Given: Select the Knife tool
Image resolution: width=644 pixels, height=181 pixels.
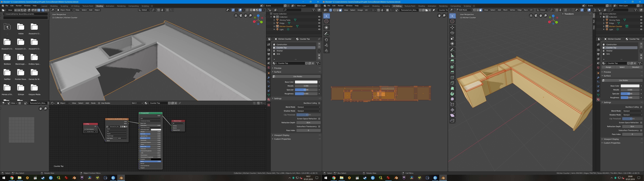Looking at the screenshot, I should (452, 83).
